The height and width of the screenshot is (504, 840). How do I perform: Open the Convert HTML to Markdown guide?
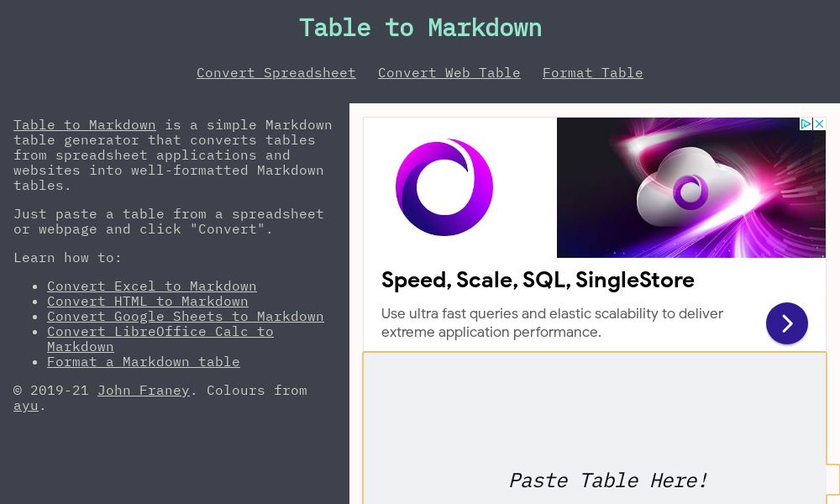148,301
